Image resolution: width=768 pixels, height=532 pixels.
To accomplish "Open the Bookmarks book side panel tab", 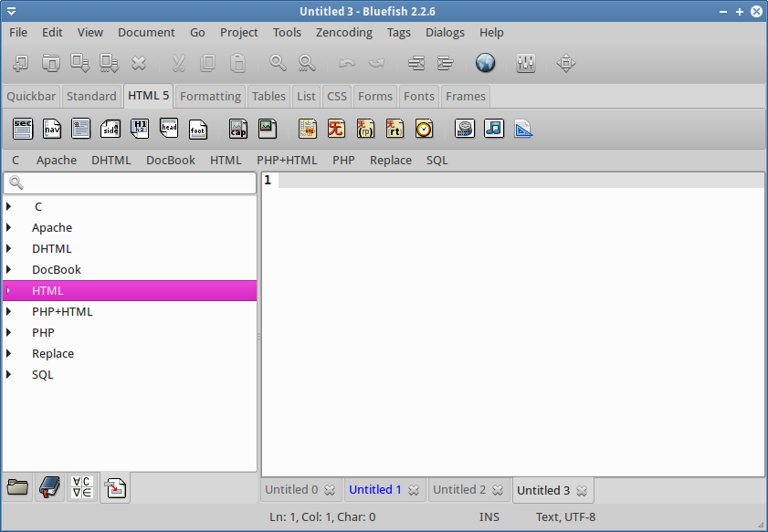I will (49, 487).
